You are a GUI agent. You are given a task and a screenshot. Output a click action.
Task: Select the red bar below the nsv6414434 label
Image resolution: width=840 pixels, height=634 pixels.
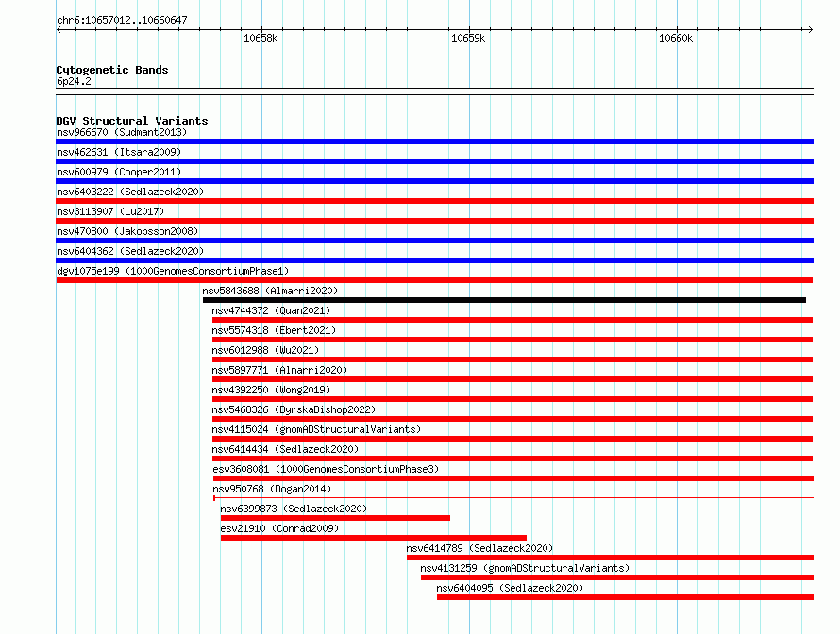(x=512, y=459)
